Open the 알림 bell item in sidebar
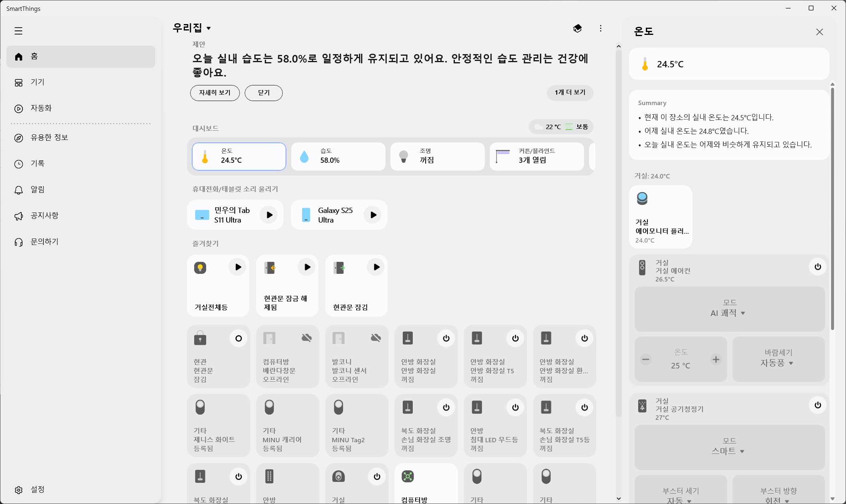Viewport: 846px width, 504px height. tap(37, 190)
